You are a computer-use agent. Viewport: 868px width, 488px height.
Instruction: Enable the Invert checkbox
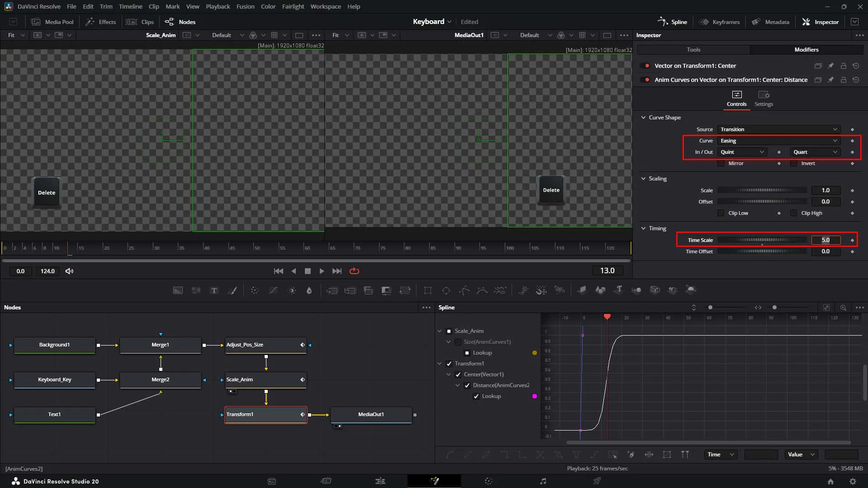(793, 163)
